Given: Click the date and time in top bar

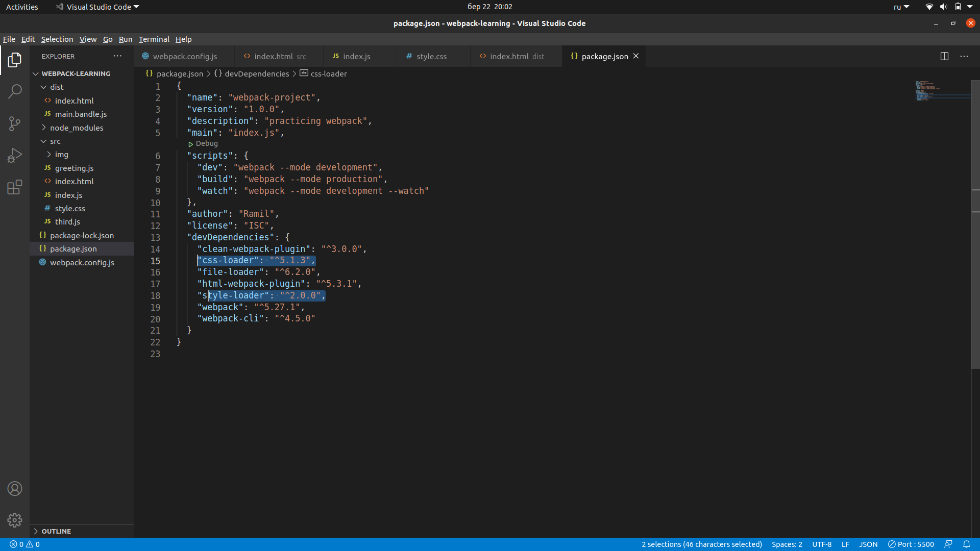Looking at the screenshot, I should [x=489, y=7].
